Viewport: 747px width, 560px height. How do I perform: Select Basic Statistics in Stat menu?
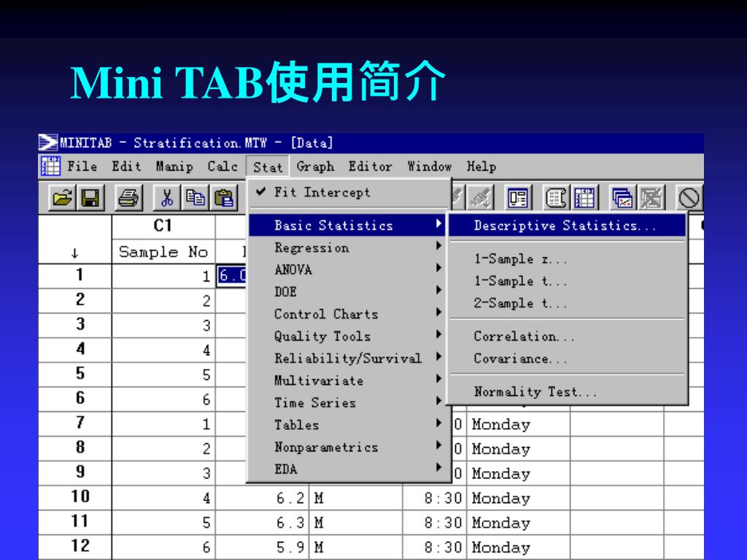click(347, 225)
